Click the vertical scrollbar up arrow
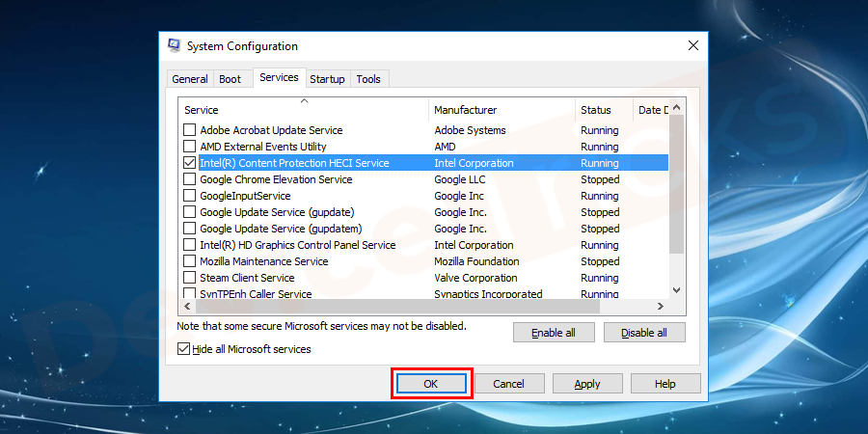 point(676,108)
